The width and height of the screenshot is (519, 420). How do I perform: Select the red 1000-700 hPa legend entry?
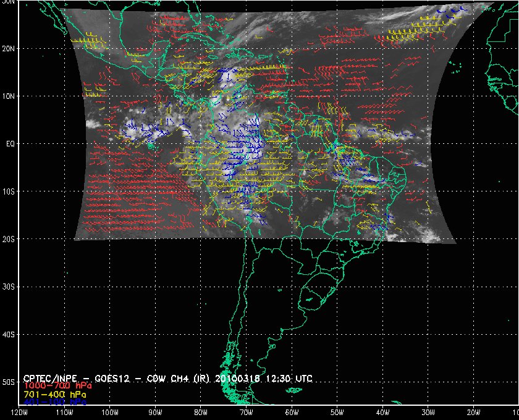(x=58, y=386)
